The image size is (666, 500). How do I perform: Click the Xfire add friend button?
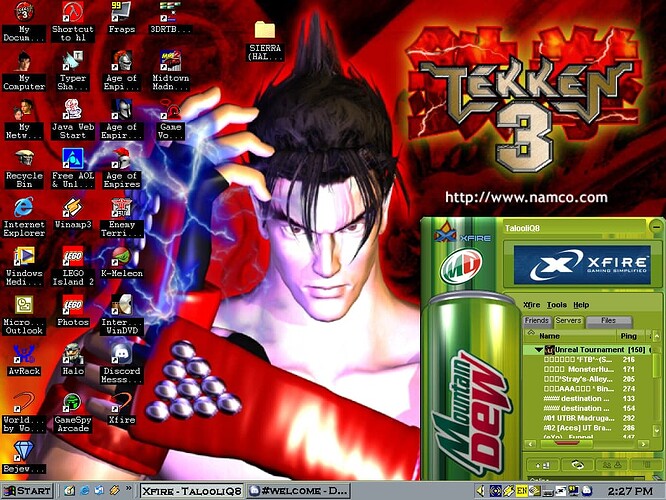(x=542, y=465)
